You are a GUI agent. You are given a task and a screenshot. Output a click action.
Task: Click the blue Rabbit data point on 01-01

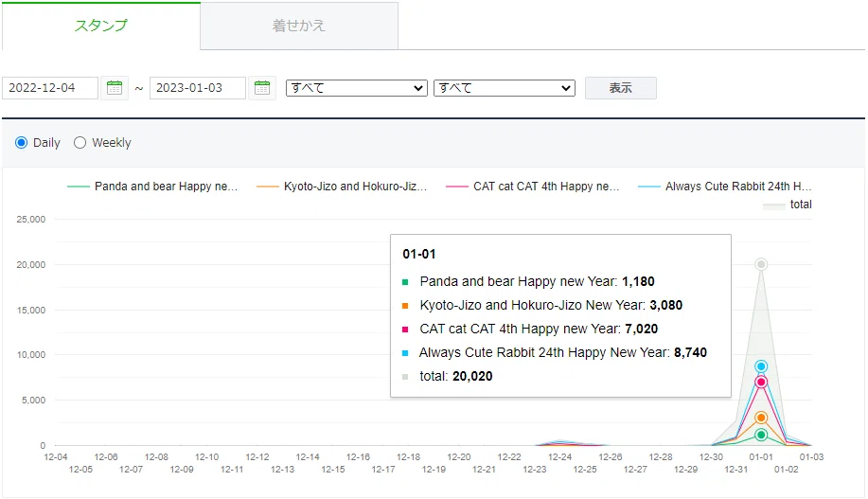[761, 366]
